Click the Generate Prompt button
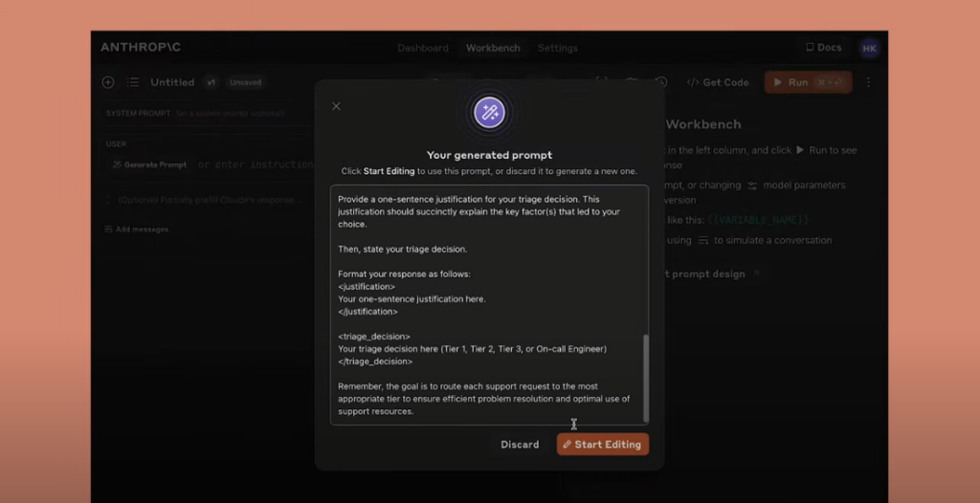Screen dimensions: 980x503 pyautogui.click(x=149, y=165)
